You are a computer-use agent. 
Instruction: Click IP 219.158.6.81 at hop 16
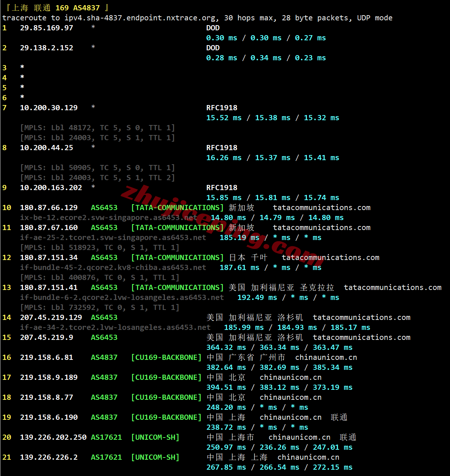[x=47, y=357]
